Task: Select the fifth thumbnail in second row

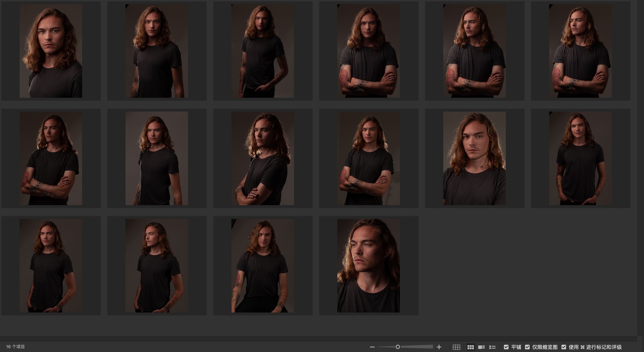Action: tap(474, 158)
